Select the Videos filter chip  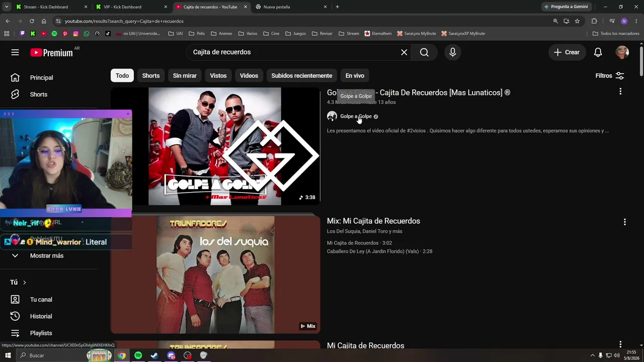(249, 76)
